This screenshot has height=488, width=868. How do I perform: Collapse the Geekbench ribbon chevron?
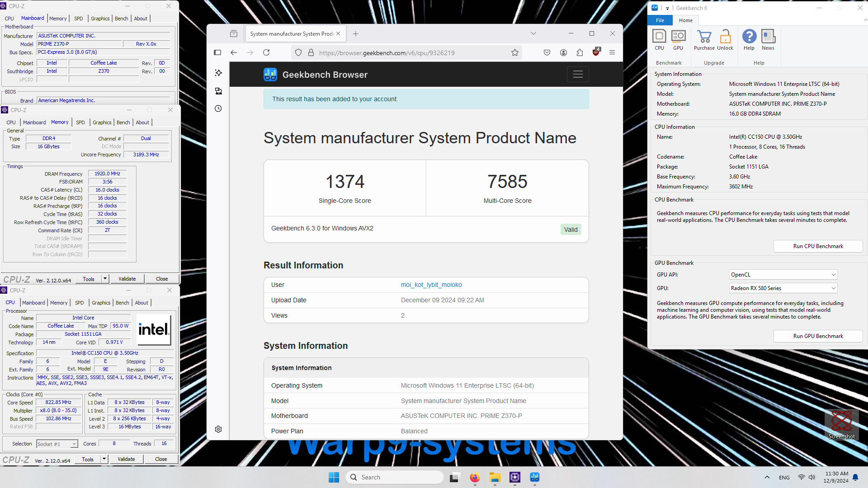pyautogui.click(x=865, y=20)
